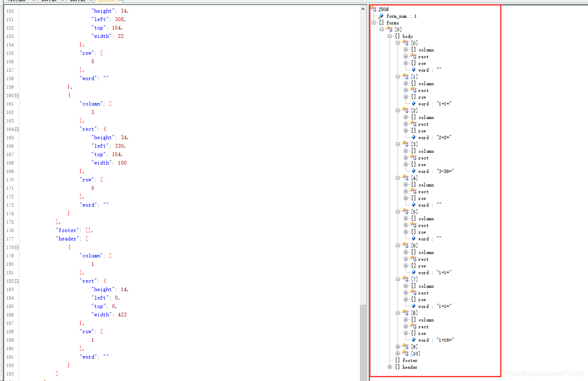Viewport: 588px width, 381px height.
Task: Expand the row node under item [1]
Action: 406,97
